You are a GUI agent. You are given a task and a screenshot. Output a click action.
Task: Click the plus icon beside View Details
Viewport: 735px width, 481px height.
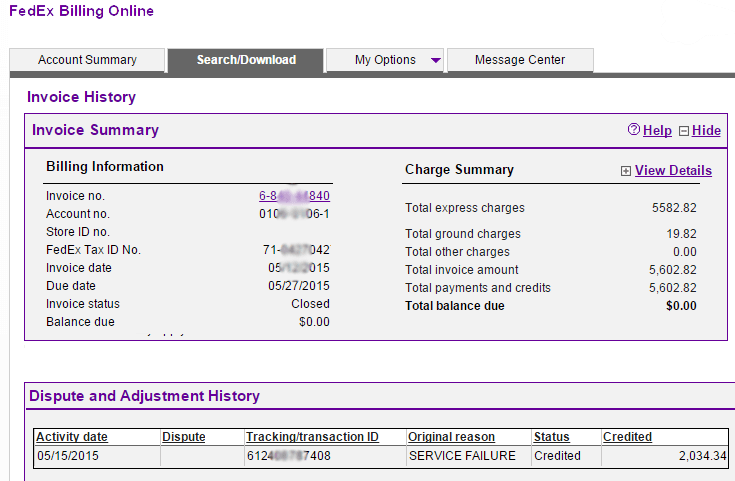pos(626,171)
